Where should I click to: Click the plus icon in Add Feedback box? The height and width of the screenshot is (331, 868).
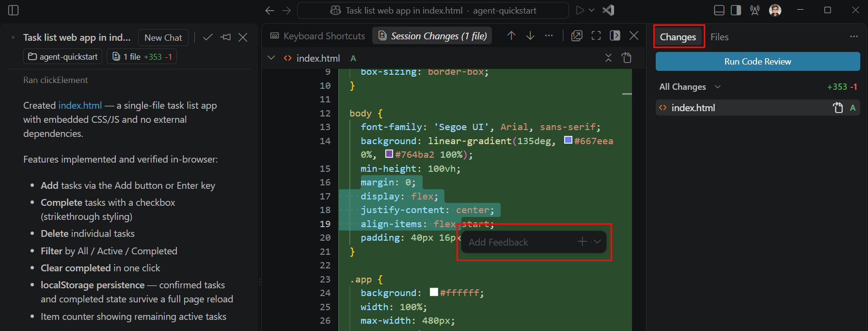583,242
